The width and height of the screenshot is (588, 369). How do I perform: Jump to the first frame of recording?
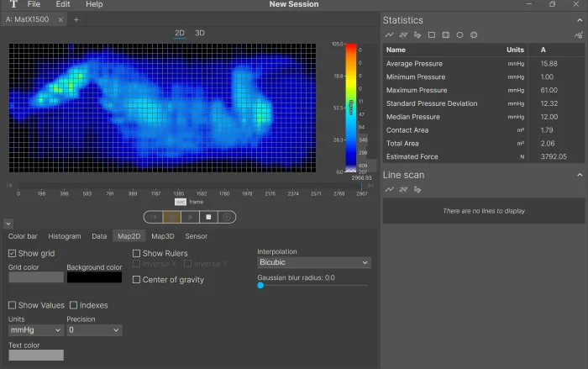point(153,217)
